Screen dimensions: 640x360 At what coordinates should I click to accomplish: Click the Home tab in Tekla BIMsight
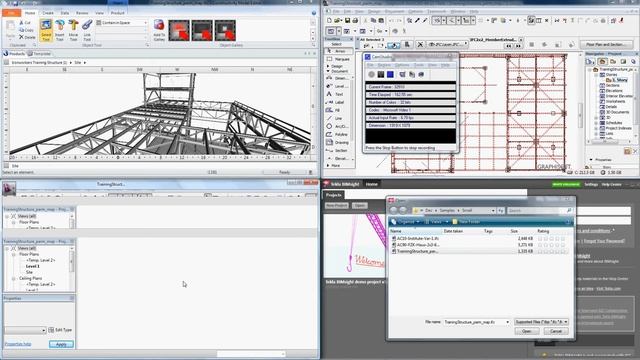pos(371,184)
